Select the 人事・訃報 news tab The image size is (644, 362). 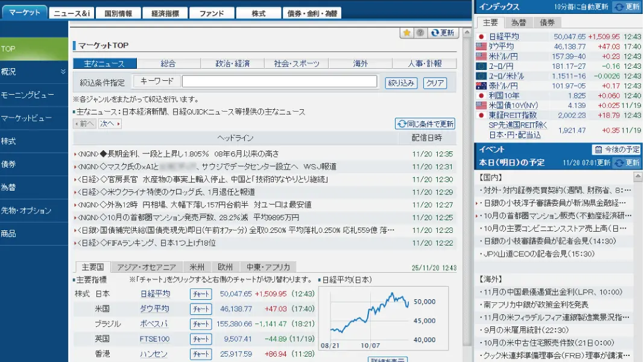[x=425, y=63]
